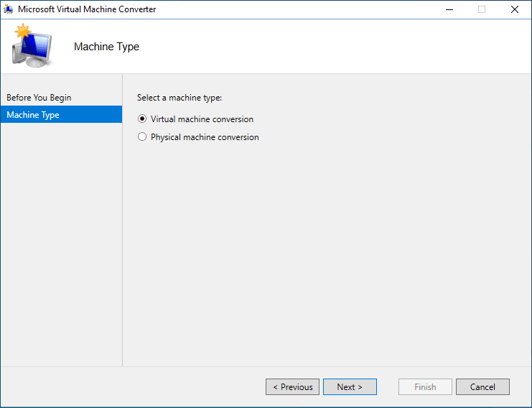Click the grayed-out Finish button
532x408 pixels.
point(425,387)
